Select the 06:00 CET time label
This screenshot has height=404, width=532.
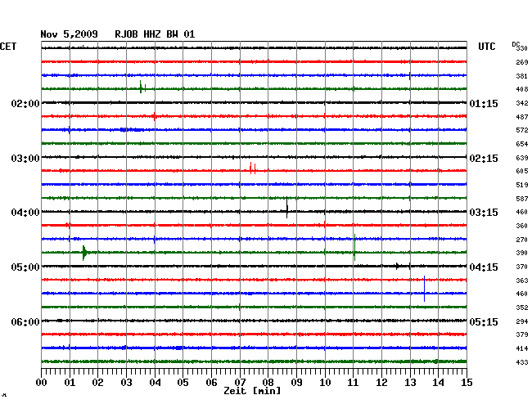pos(25,321)
